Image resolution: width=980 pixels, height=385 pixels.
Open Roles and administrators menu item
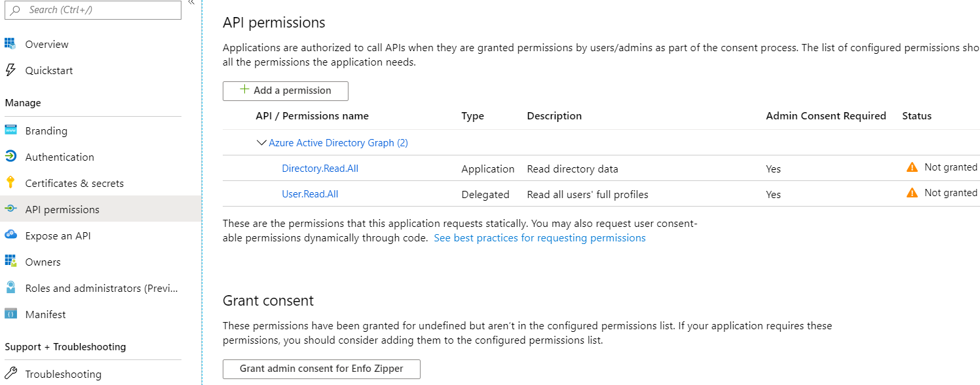[101, 288]
